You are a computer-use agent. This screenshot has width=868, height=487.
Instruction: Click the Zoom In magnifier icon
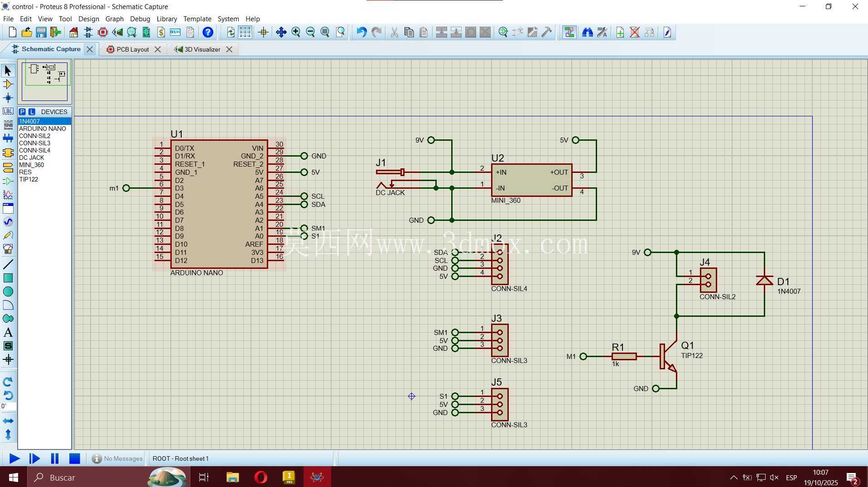click(296, 32)
